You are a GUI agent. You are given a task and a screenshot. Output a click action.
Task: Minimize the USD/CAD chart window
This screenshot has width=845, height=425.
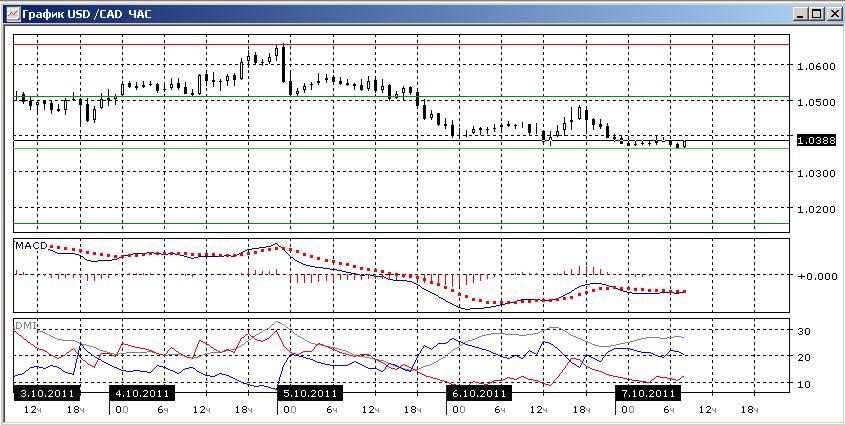pyautogui.click(x=802, y=14)
